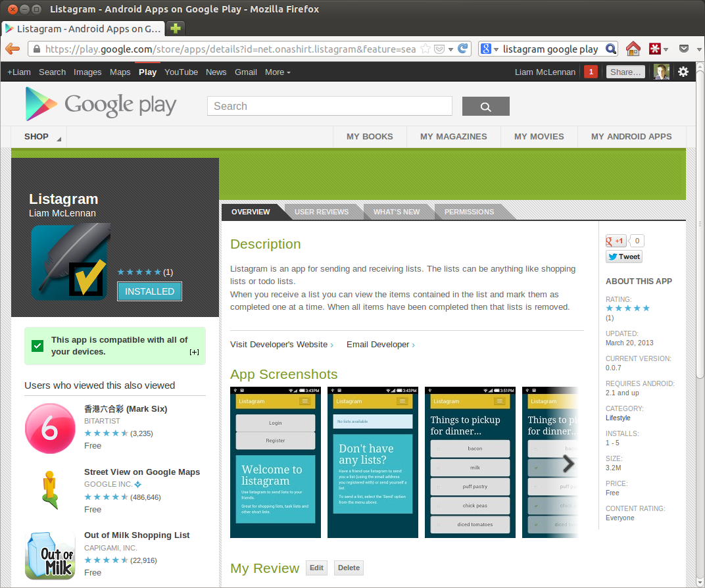Click the padlock site identity icon
Image resolution: width=705 pixels, height=588 pixels.
[x=37, y=49]
